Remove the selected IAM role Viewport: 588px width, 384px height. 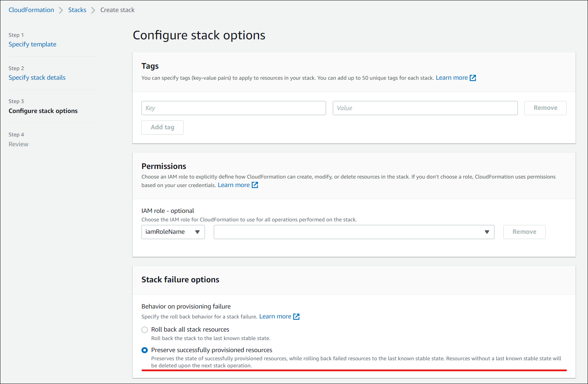(524, 232)
